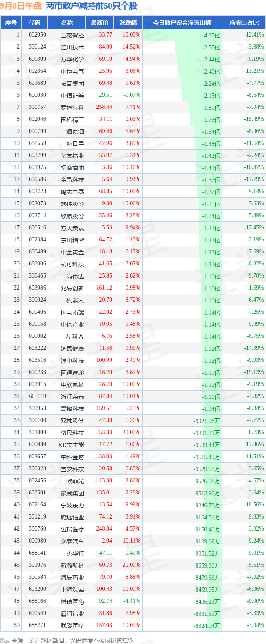The height and width of the screenshot is (644, 266).
Task: Click the title 两市散户减持前50只个股
Action: pyautogui.click(x=92, y=6)
